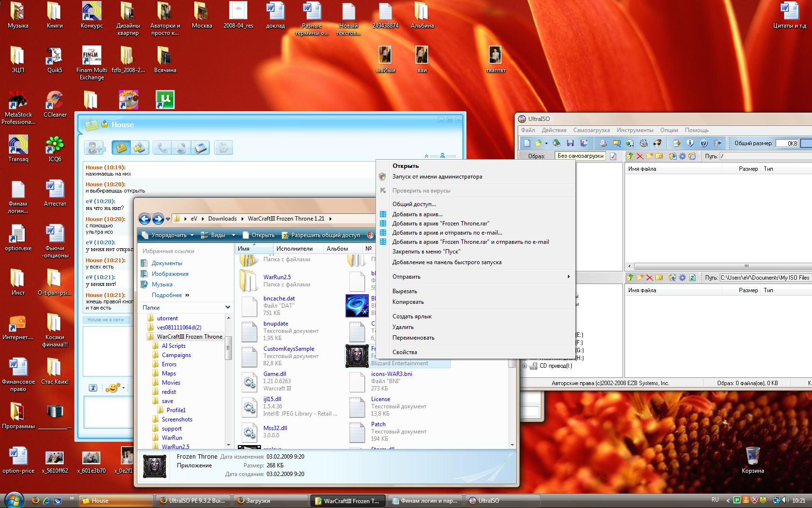This screenshot has width=812, height=508.
Task: Click the Open folder icon in UltraISO toolbar
Action: (x=537, y=143)
